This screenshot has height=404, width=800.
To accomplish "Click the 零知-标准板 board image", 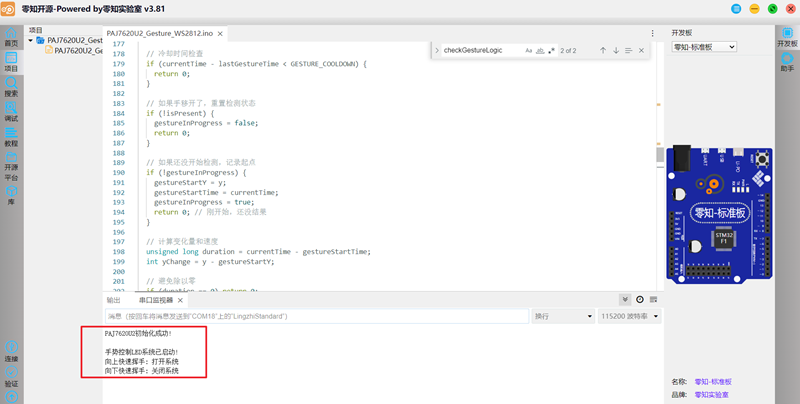I will coord(719,214).
